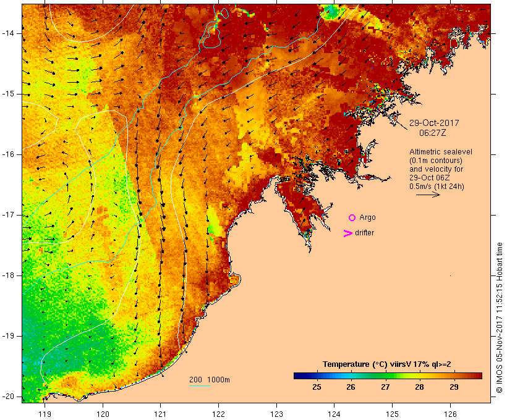This screenshot has width=507, height=420.
Task: Click the 122 longitude axis label
Action: 219,414
